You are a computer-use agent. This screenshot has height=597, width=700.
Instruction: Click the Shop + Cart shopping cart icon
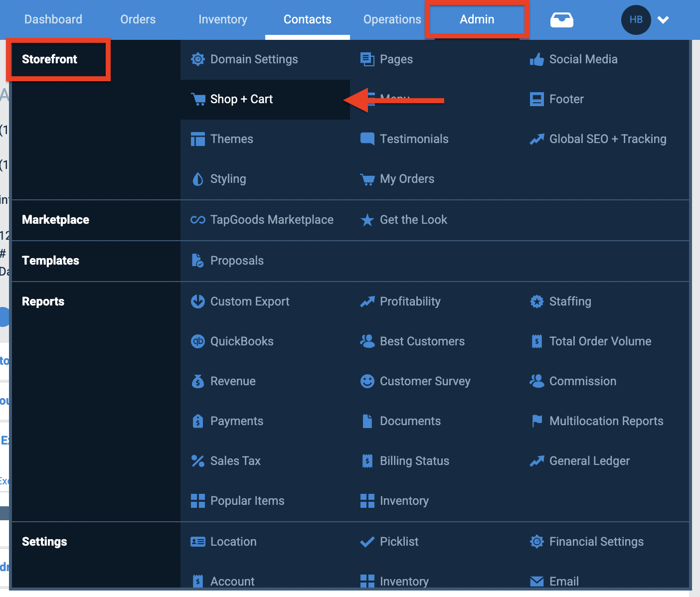point(198,99)
